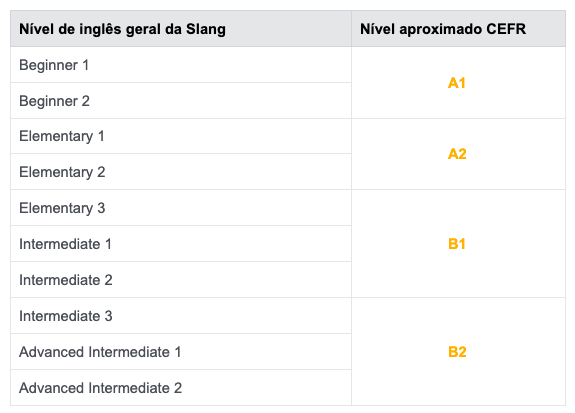The width and height of the screenshot is (575, 413).
Task: Select the Elementary 2 cell
Action: 181,172
